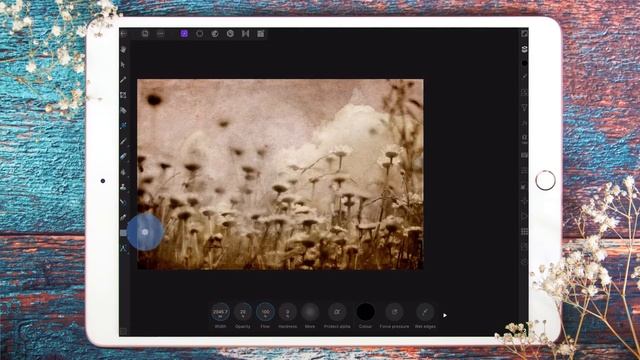
Task: Switch to the Develop persona
Action: click(230, 33)
